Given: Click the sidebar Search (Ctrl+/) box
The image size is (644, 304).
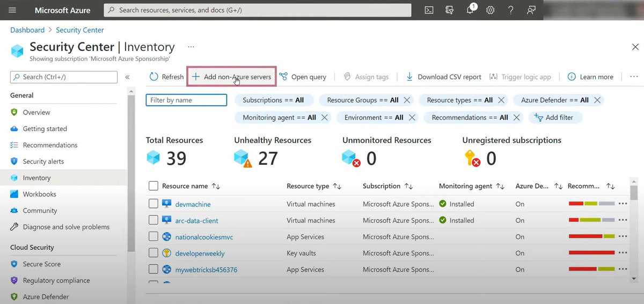Looking at the screenshot, I should click(x=64, y=77).
